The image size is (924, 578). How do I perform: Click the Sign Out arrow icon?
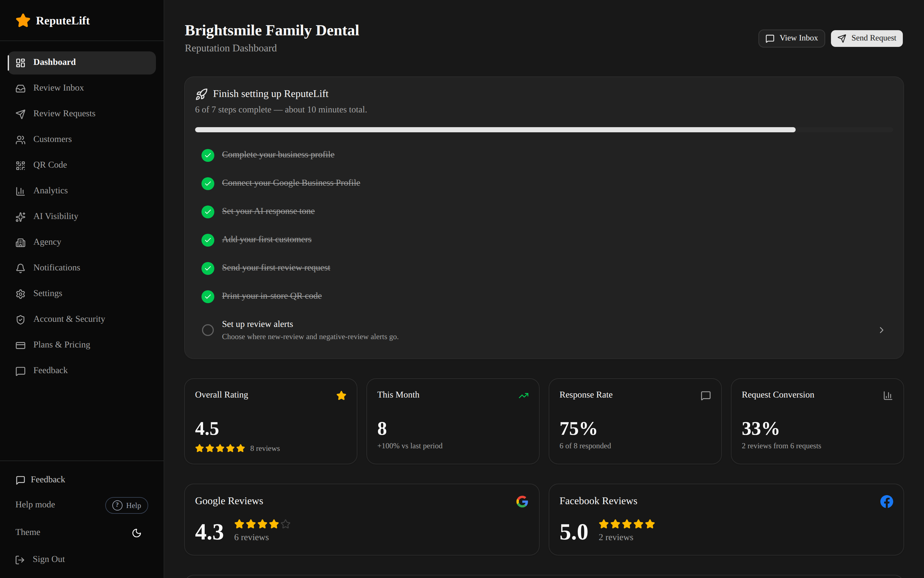[20, 560]
